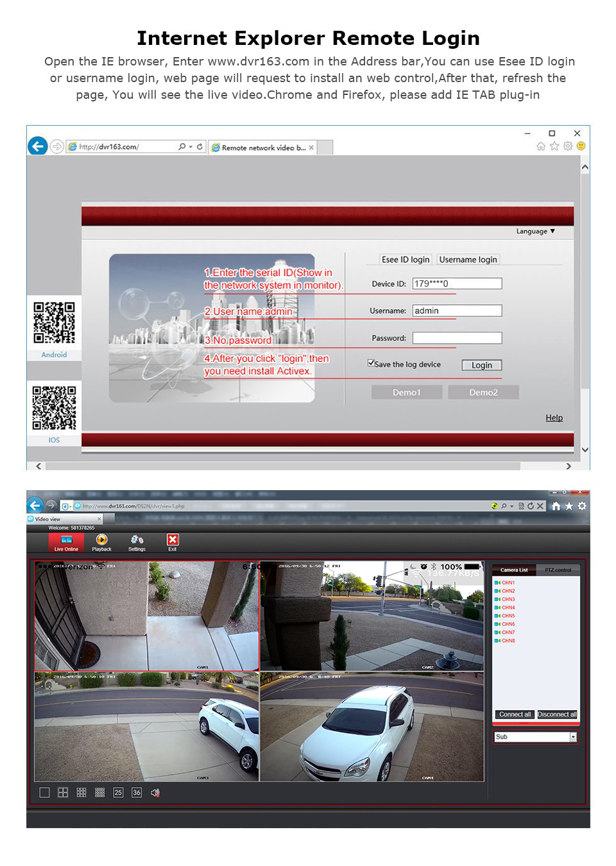Click the Login button
This screenshot has width=616, height=866.
pyautogui.click(x=482, y=365)
